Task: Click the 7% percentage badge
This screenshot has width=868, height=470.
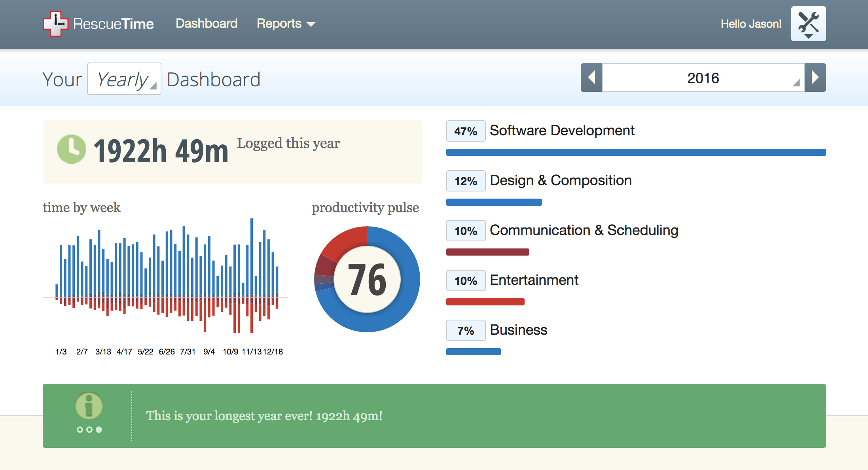Action: [x=466, y=330]
